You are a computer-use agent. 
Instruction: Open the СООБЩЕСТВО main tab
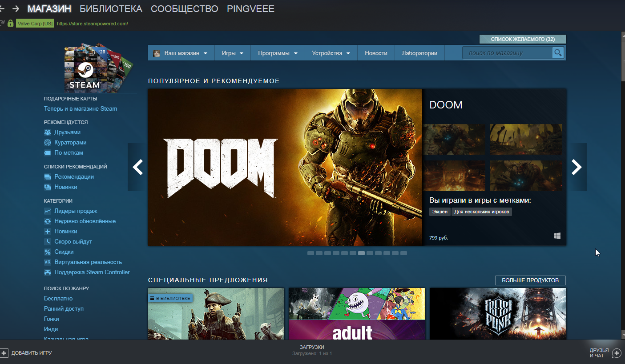[x=185, y=9]
